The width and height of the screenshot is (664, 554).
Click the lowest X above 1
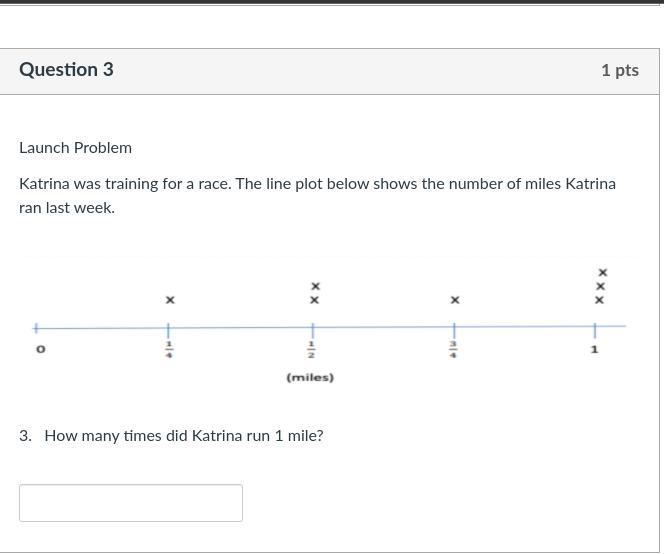(600, 300)
